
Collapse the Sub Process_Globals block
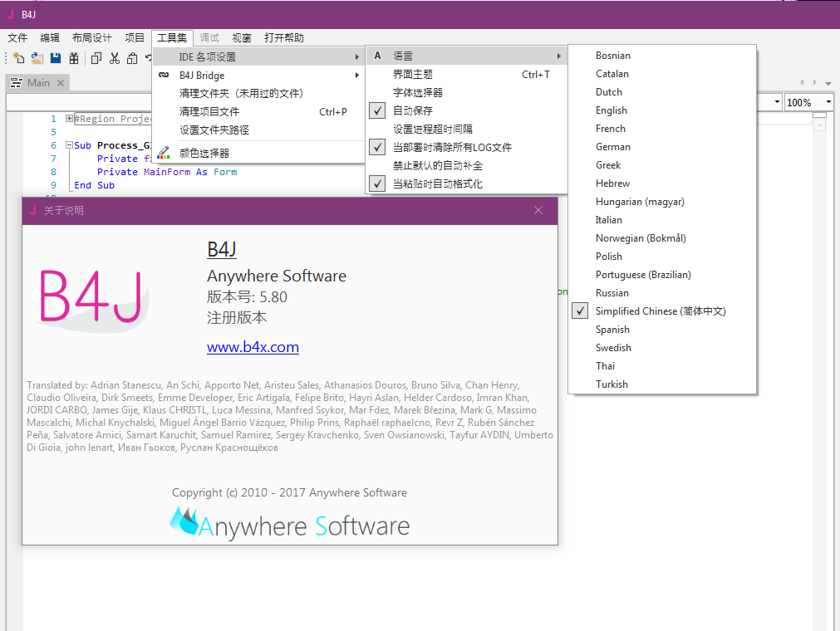pos(69,145)
